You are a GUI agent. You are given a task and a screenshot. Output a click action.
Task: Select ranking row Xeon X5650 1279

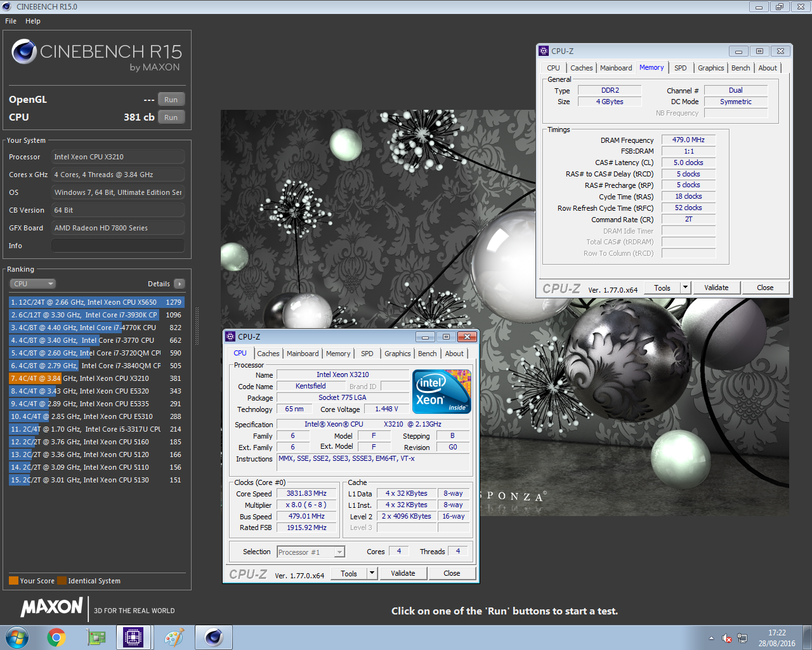[96, 302]
